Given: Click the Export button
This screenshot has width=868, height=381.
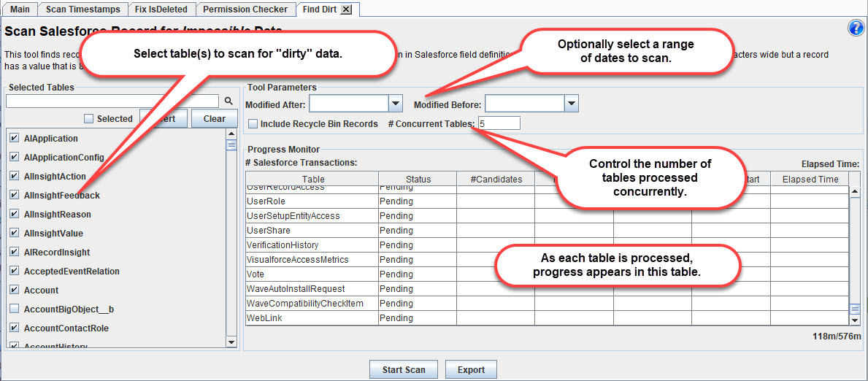Looking at the screenshot, I should tap(471, 370).
